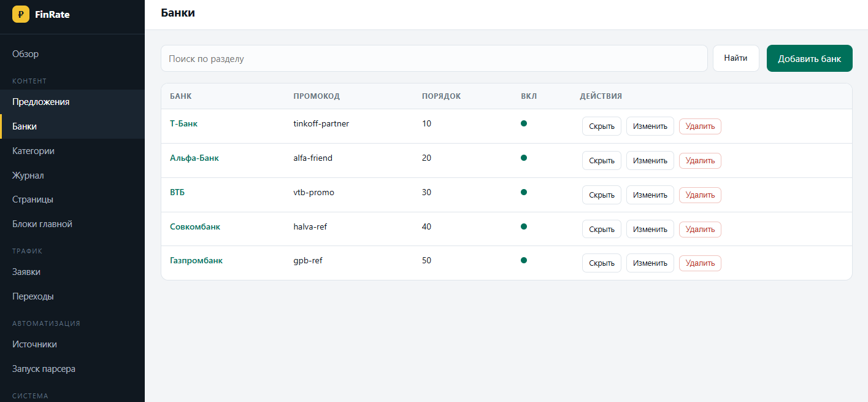Click the БАНК column header
The image size is (868, 402).
tap(180, 96)
